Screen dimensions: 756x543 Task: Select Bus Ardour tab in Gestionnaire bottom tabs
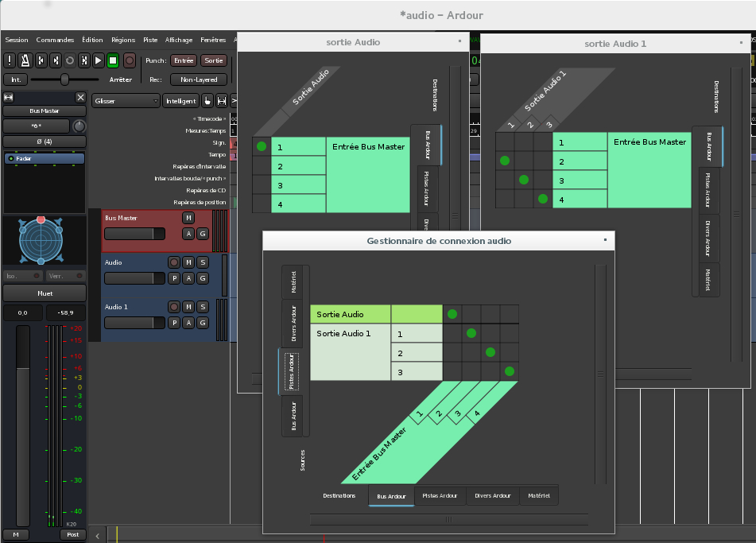click(x=391, y=496)
